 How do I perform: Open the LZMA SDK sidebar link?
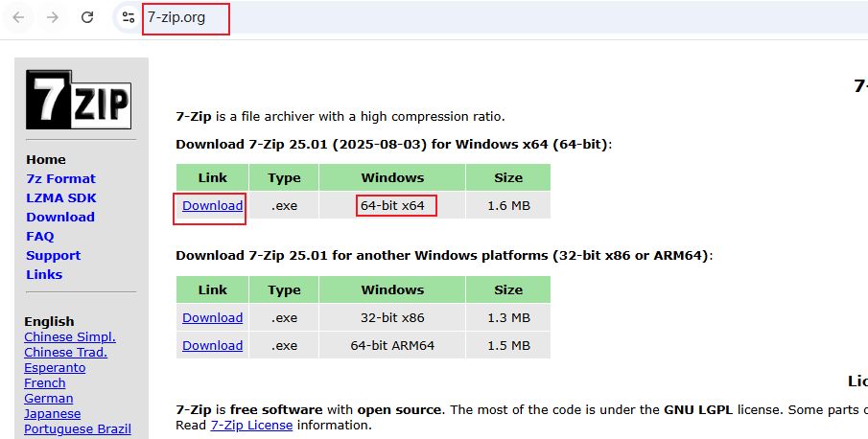(60, 198)
